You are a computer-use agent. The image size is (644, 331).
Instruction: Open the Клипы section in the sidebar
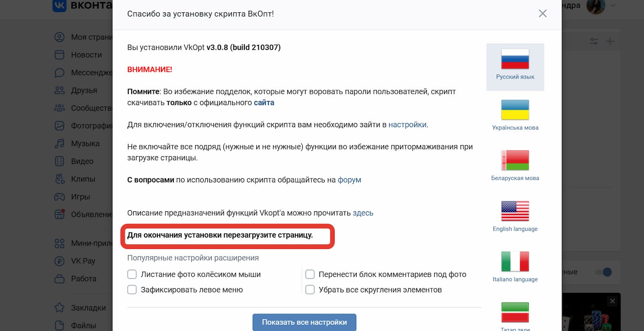tap(60, 179)
